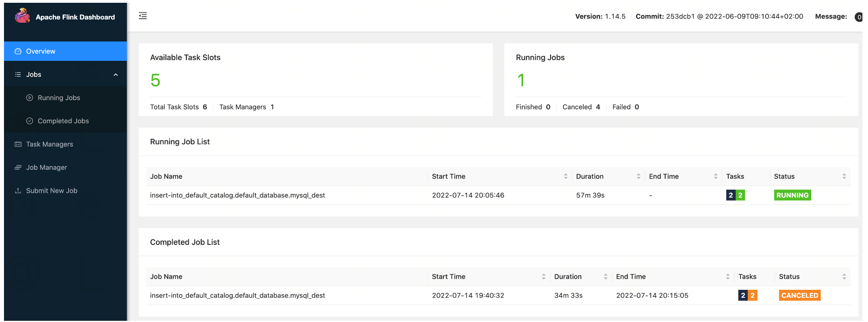This screenshot has width=868, height=322.
Task: Open the canceled mysql_dest job row
Action: point(237,295)
